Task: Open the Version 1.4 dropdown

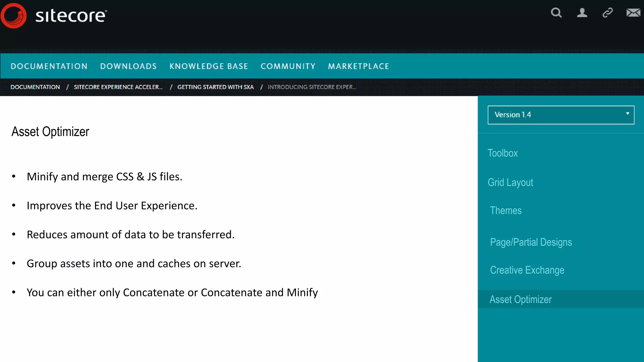Action: coord(557,115)
